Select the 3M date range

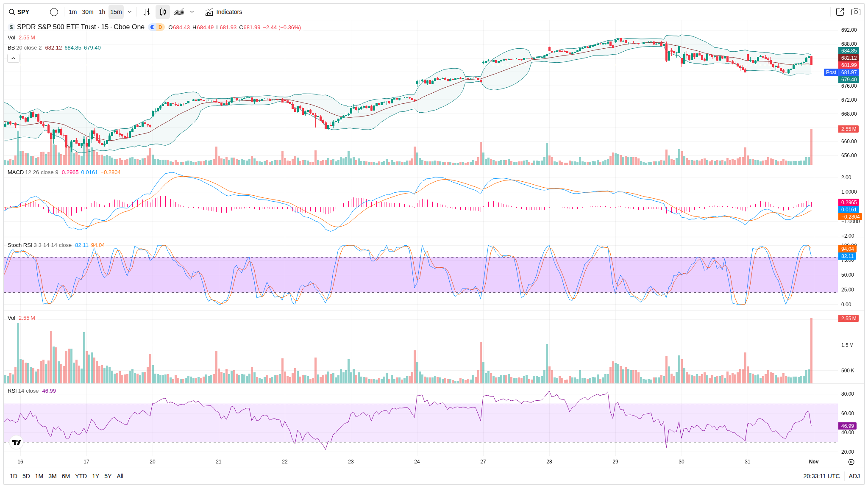pos(53,476)
